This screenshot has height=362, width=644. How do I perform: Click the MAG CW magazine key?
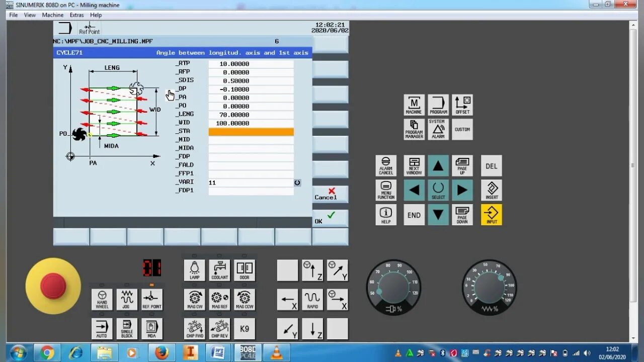click(195, 299)
